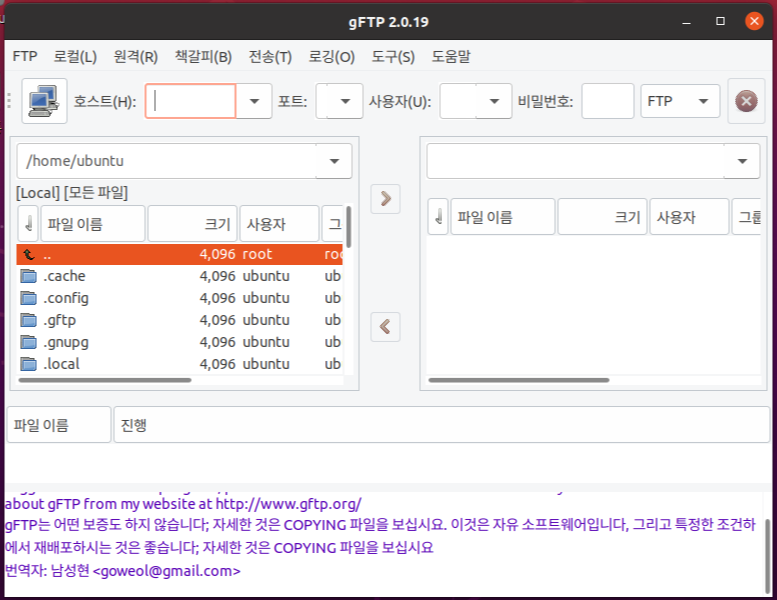Click the toolbar drag handle dots
This screenshot has width=777, height=600.
click(x=9, y=101)
